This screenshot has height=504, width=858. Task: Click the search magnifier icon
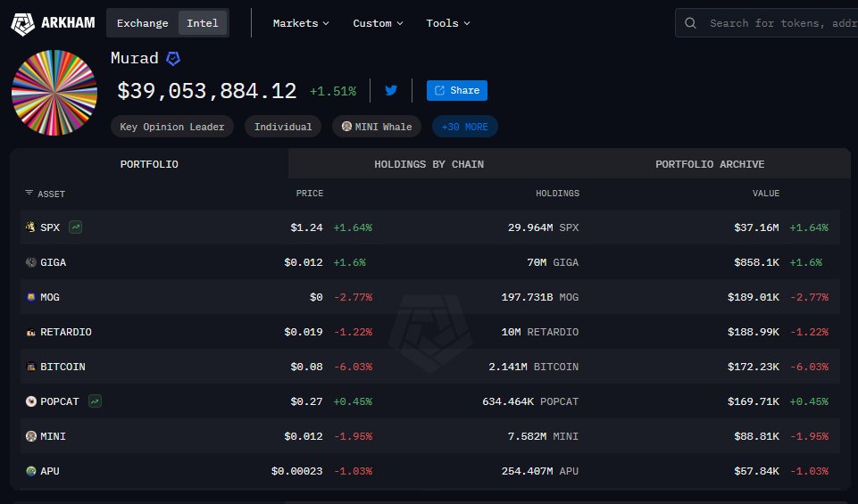click(690, 23)
